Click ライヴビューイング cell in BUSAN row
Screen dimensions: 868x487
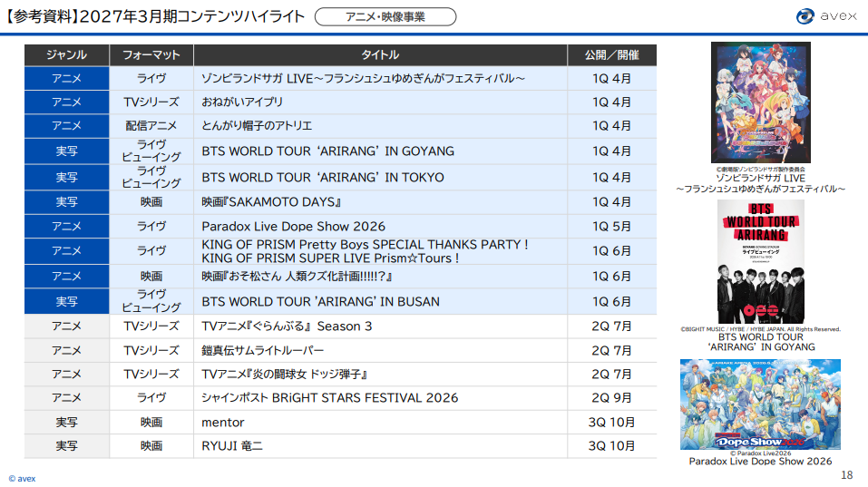click(151, 301)
